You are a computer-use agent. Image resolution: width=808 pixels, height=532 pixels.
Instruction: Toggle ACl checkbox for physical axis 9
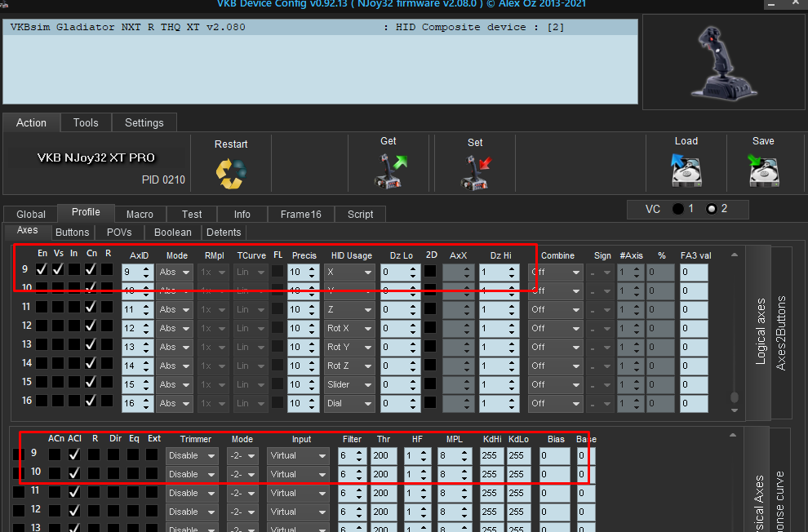coord(74,454)
